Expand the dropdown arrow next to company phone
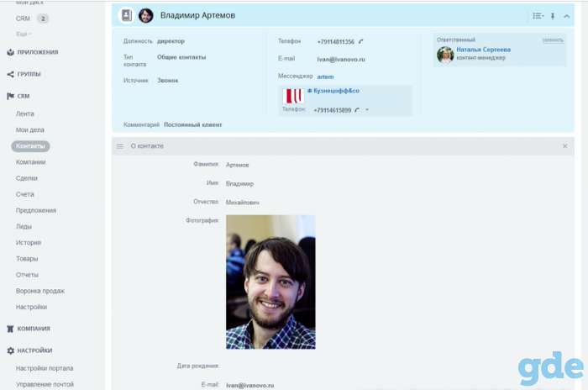Screen dimensions: 588x390 367,110
